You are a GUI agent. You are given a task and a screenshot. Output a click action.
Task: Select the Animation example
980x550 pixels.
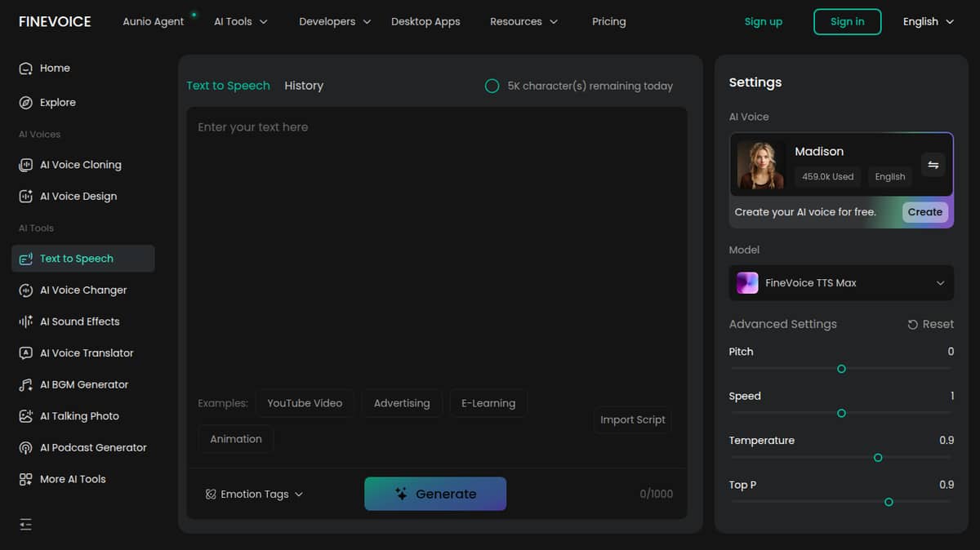click(236, 439)
